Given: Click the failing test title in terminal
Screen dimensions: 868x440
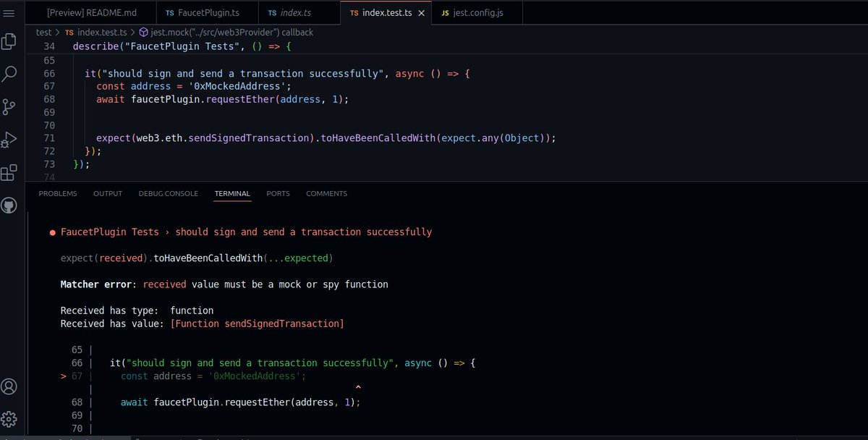Looking at the screenshot, I should pos(246,232).
